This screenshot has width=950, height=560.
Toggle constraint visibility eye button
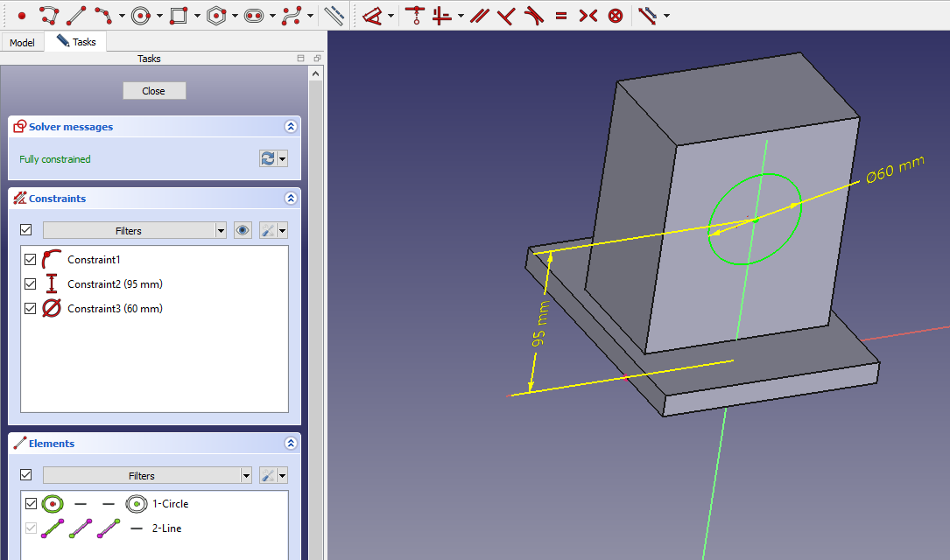tap(243, 231)
